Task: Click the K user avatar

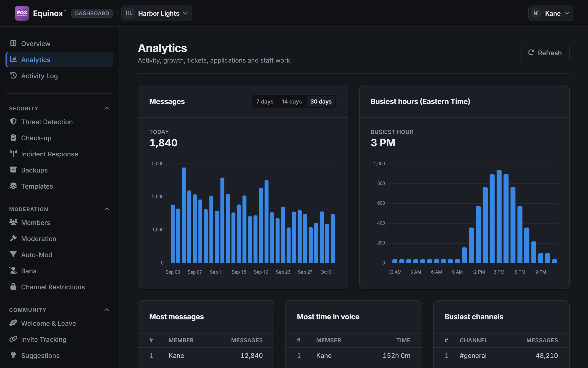Action: point(536,13)
